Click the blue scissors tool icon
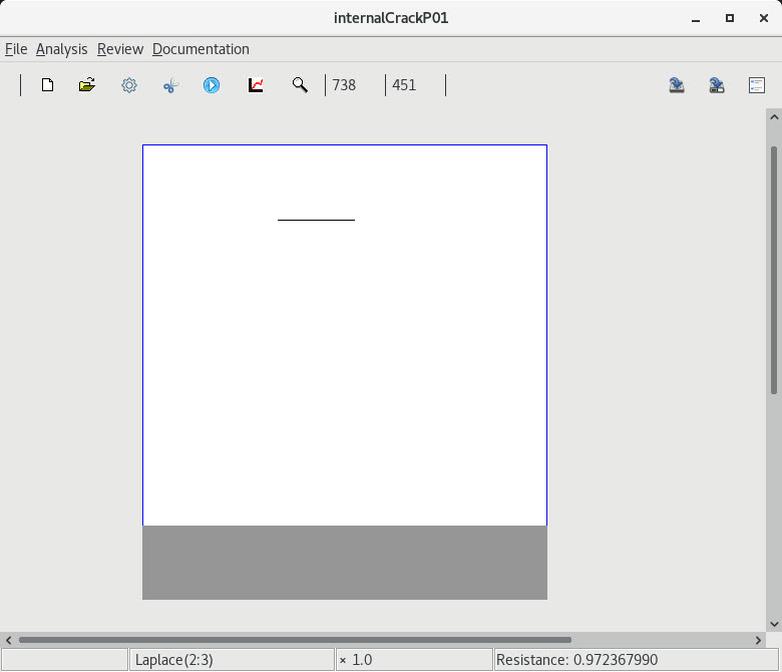 (170, 85)
